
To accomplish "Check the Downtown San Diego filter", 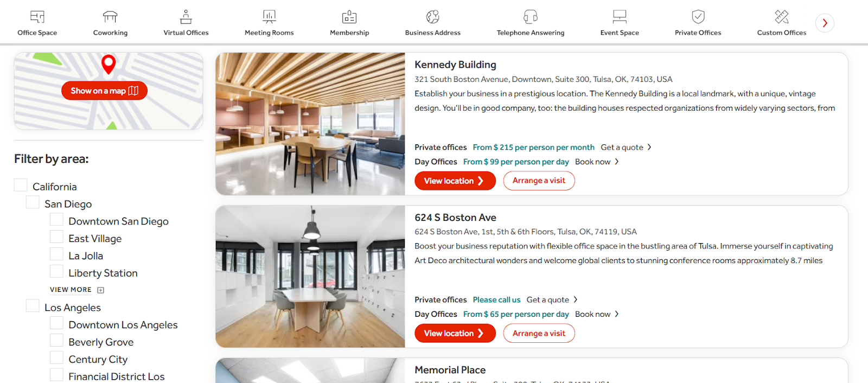I will [x=56, y=220].
